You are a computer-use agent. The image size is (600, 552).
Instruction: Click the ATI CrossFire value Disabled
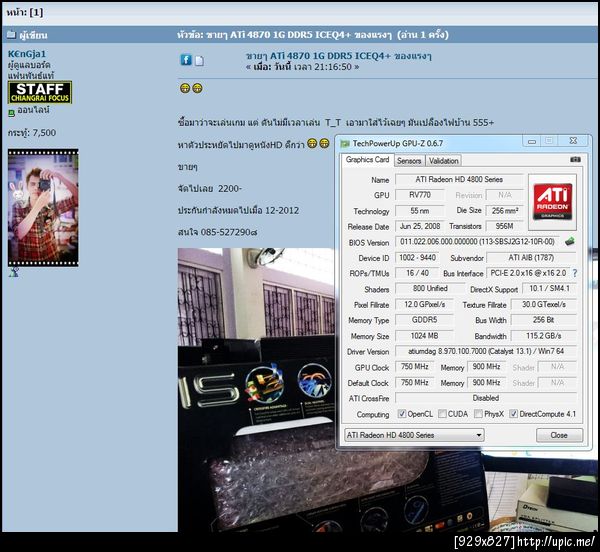point(486,398)
